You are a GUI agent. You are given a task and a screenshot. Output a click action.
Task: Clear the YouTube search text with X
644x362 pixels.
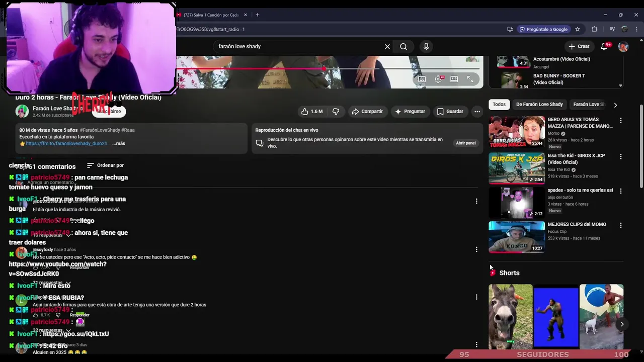tap(387, 46)
